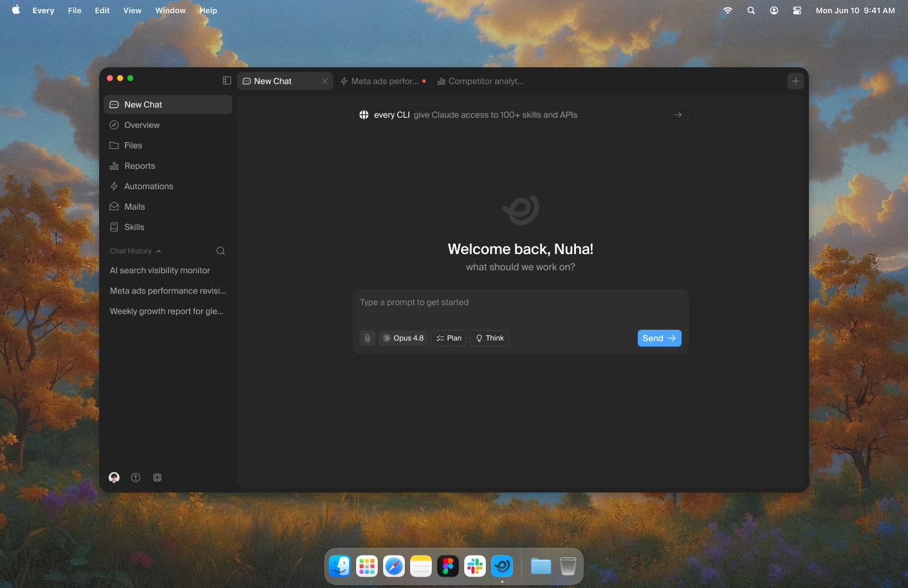Open the Window menu
Viewport: 908px width, 588px height.
coord(171,10)
